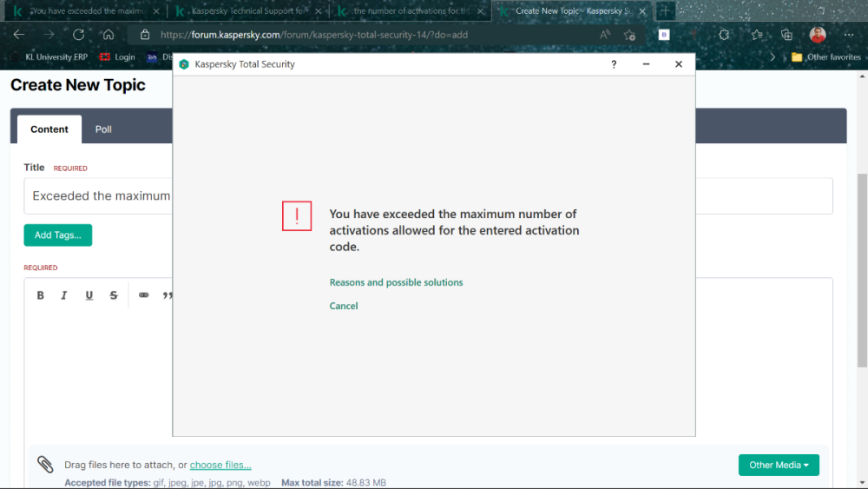Click the paperclip attachment icon
This screenshot has height=489, width=868.
point(45,464)
